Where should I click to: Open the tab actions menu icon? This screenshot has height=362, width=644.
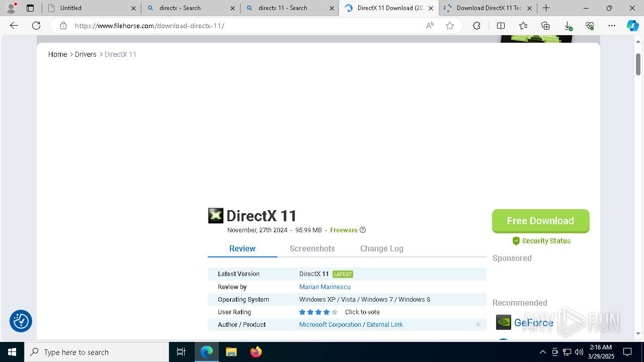[x=30, y=8]
